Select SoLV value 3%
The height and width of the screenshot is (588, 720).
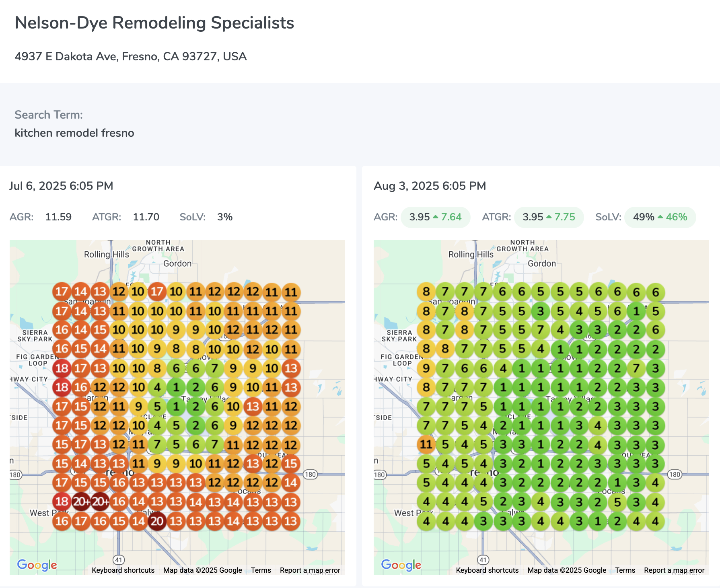pyautogui.click(x=225, y=217)
